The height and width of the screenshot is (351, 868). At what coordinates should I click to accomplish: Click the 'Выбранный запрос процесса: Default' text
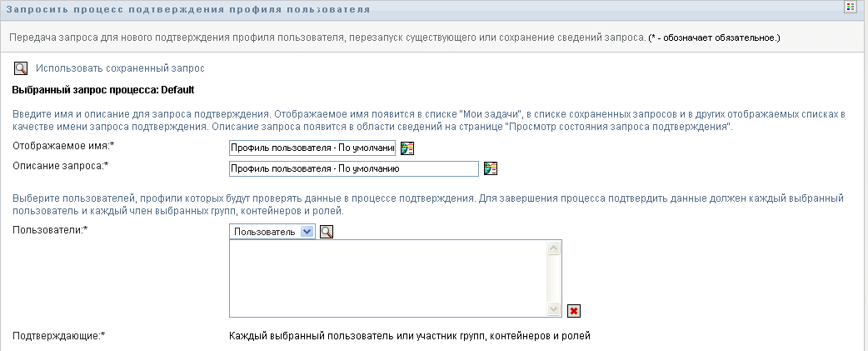[x=103, y=90]
